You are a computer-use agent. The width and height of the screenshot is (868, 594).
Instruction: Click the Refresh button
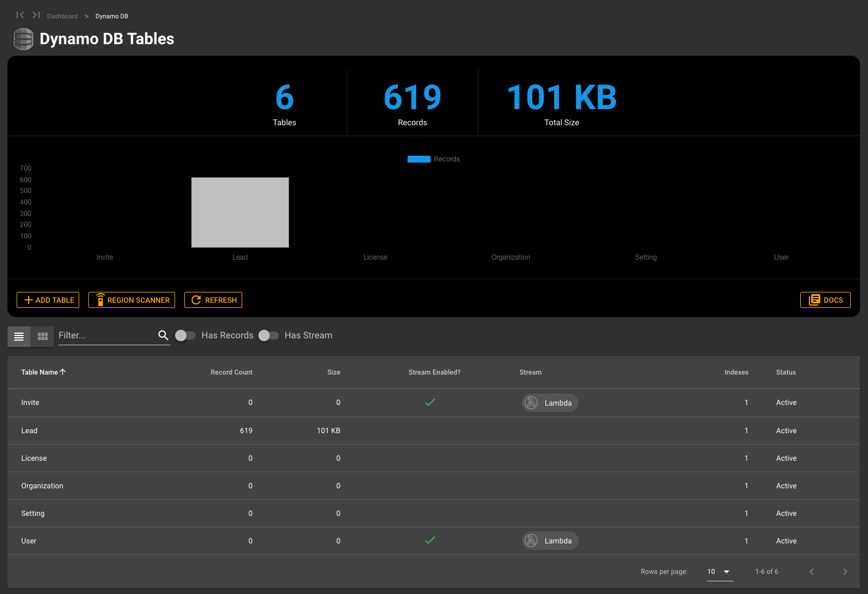213,300
